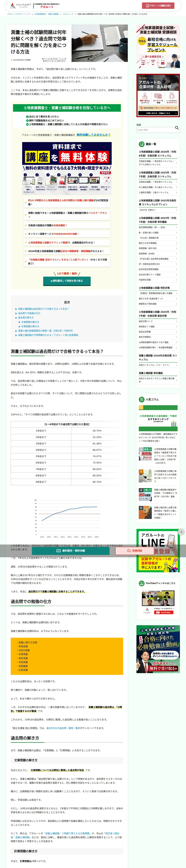Click お問い合わせ・詳細はこちら on corporate banner
Image resolution: width=186 pixels, height=868 pixels.
tap(158, 113)
